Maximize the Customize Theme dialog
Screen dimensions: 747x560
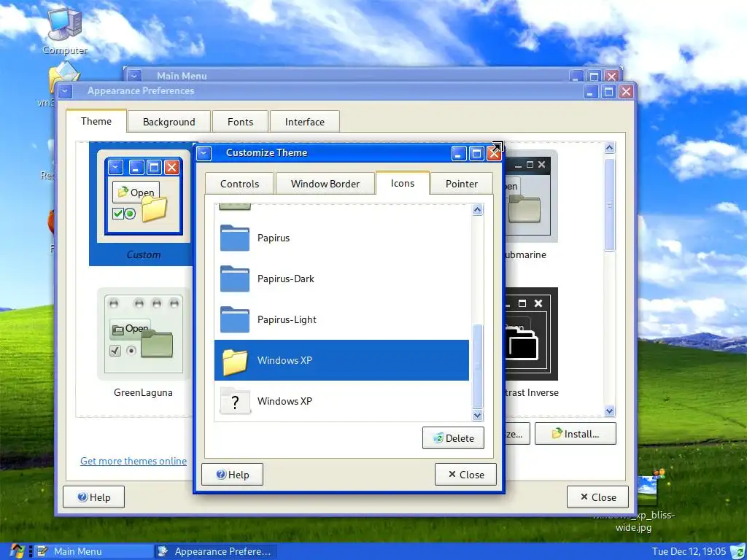point(476,153)
